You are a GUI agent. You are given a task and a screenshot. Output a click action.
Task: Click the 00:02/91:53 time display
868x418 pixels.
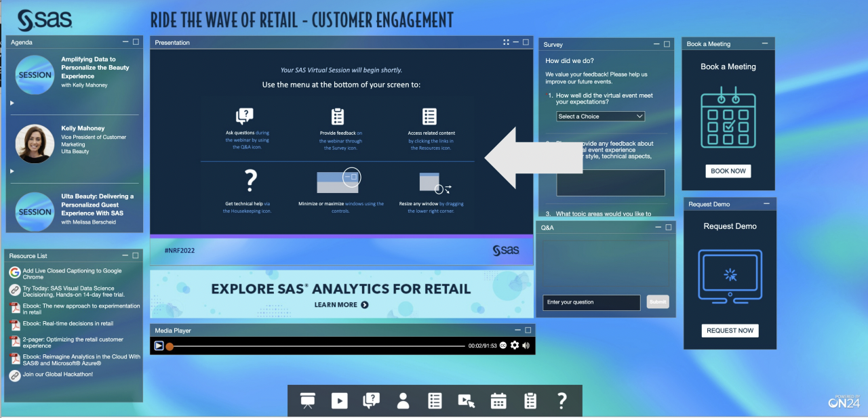483,346
